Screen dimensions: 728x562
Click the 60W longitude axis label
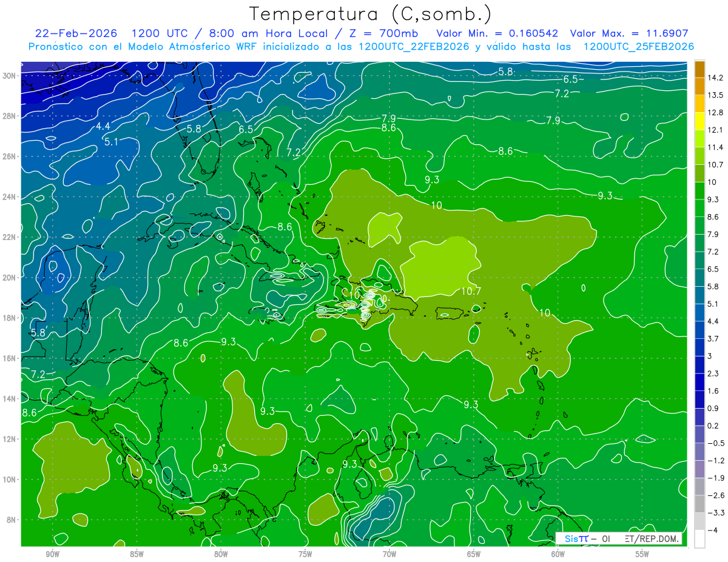point(558,554)
